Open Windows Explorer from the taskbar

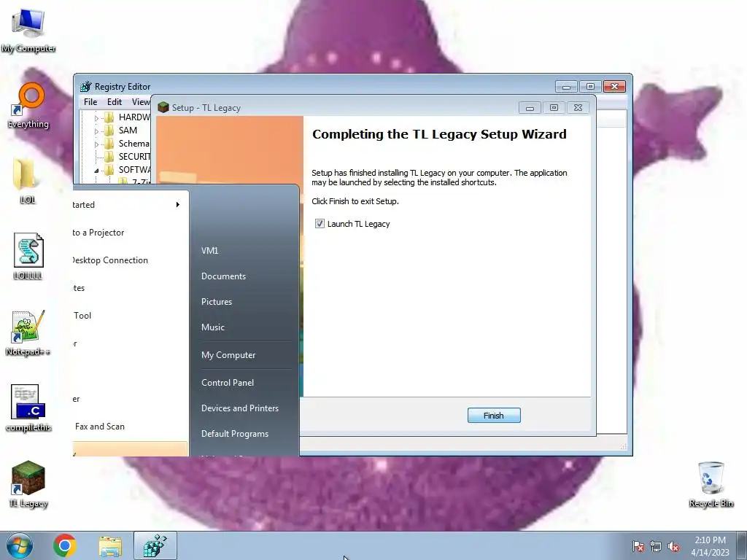pos(110,546)
